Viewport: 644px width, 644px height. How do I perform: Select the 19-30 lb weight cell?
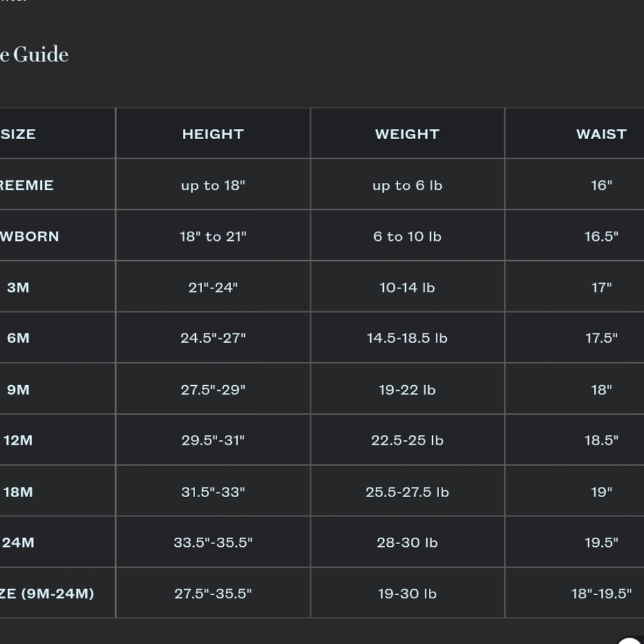tap(407, 594)
